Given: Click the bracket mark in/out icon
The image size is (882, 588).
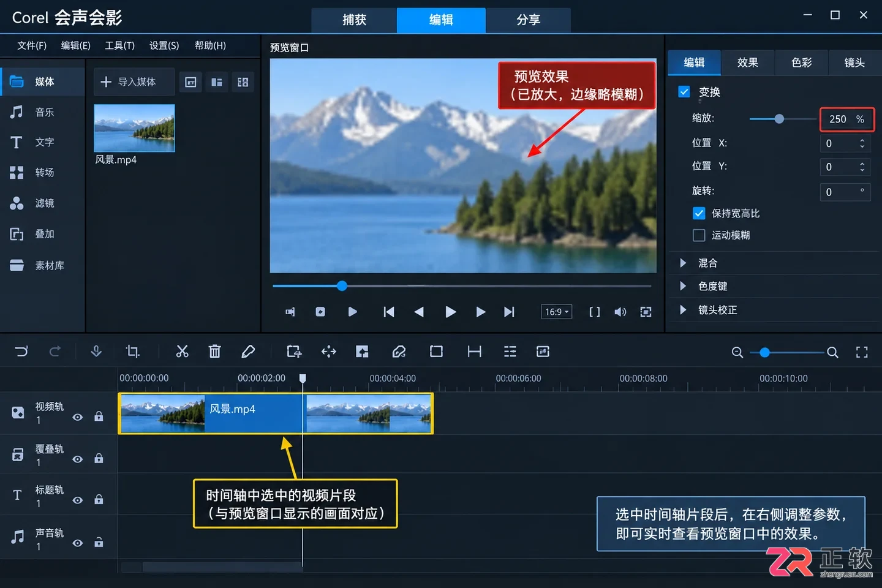Looking at the screenshot, I should pos(594,312).
